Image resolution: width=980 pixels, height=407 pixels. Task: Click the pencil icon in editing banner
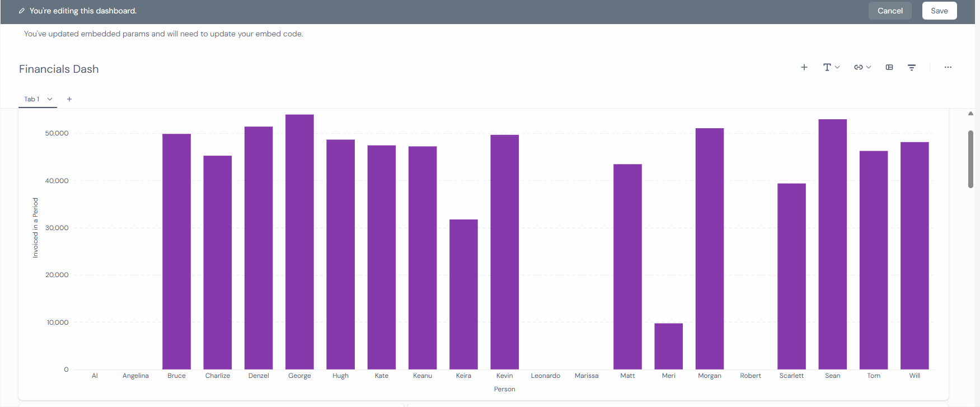coord(22,11)
